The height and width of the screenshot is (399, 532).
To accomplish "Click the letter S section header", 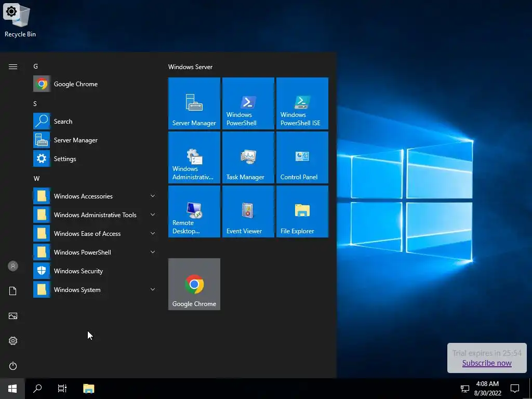I will [x=35, y=104].
